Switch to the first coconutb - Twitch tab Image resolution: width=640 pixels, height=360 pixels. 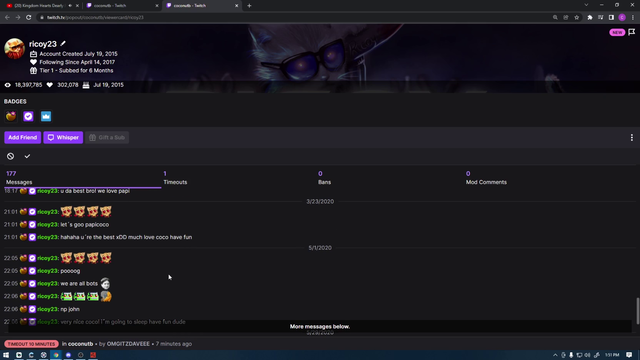coord(122,6)
